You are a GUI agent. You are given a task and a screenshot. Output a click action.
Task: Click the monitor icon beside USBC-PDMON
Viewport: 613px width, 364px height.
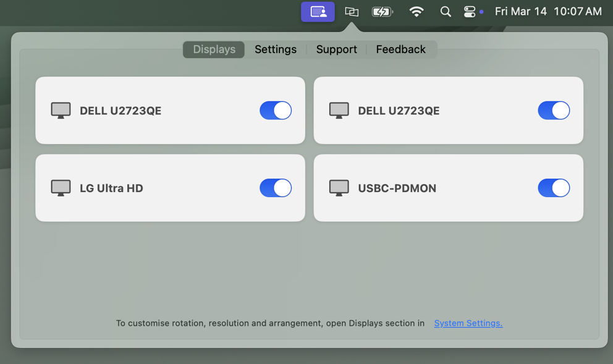[x=339, y=188]
